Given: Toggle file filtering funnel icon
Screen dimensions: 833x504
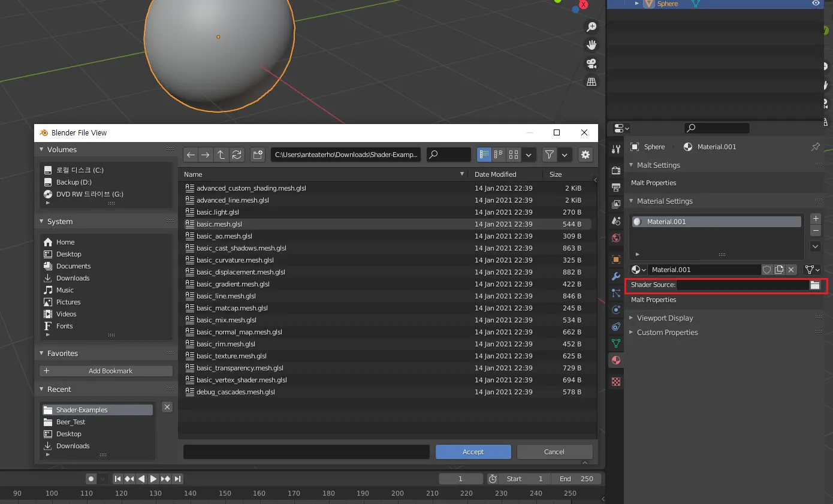Looking at the screenshot, I should point(550,155).
